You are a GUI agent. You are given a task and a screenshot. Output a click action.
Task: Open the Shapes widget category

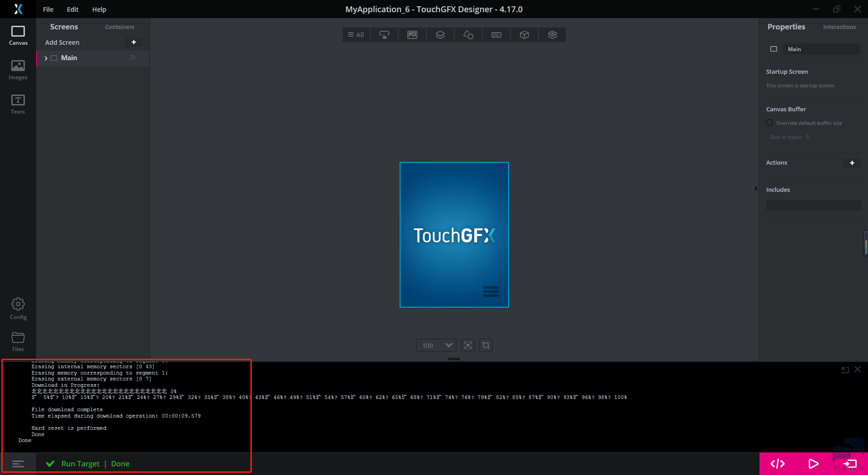point(468,35)
